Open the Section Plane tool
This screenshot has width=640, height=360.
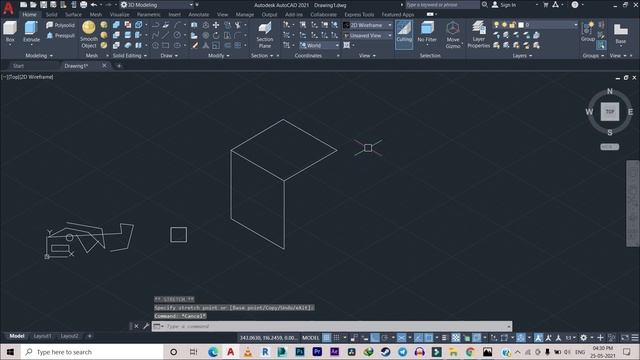264,35
